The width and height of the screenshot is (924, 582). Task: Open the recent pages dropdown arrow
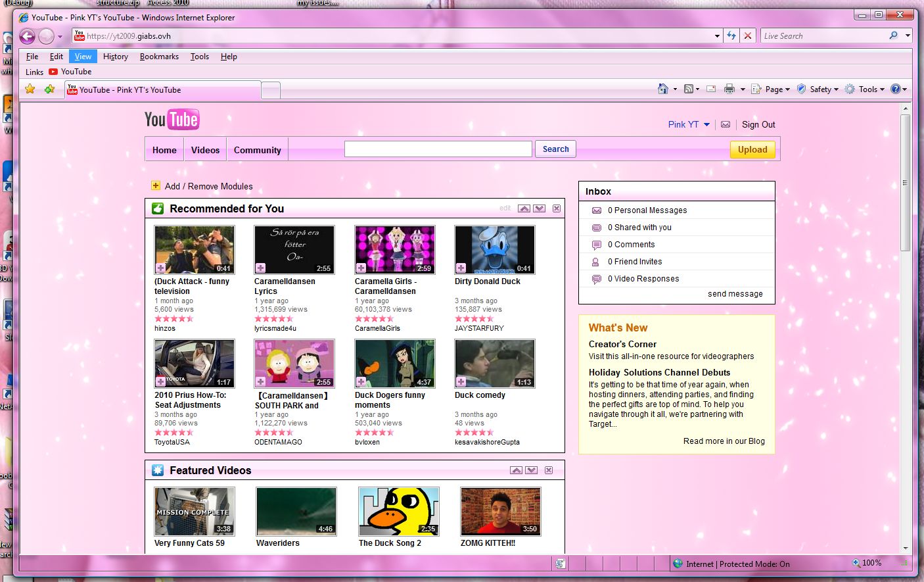pos(60,36)
